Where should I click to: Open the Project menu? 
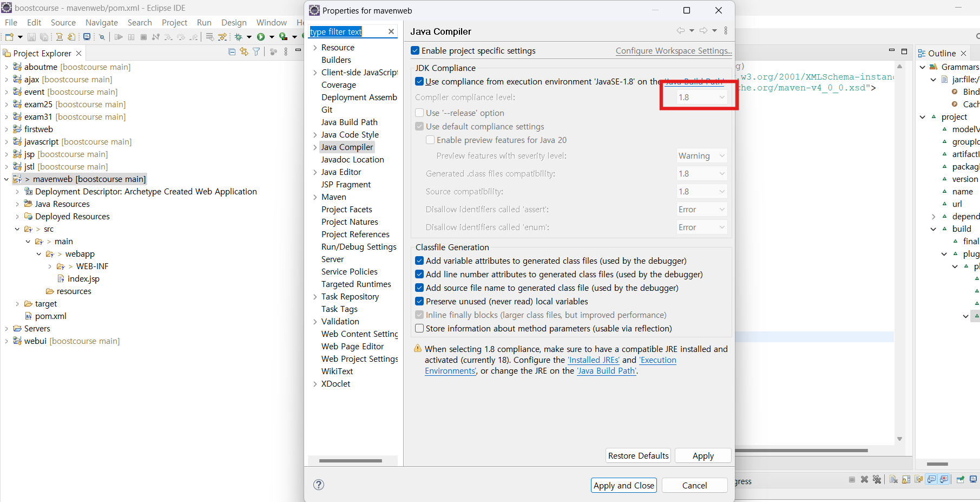tap(174, 22)
